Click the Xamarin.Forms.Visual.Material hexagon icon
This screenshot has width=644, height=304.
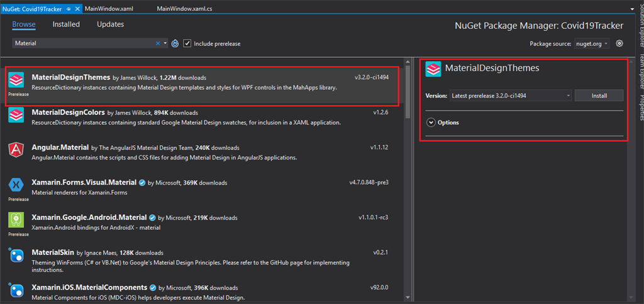tap(16, 185)
